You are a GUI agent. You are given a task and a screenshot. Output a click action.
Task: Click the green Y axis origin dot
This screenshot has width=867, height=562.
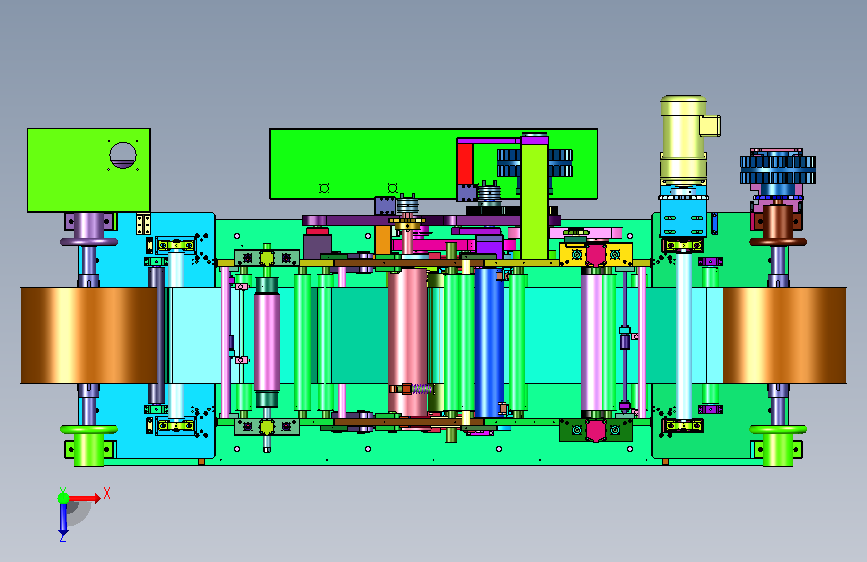pyautogui.click(x=64, y=498)
